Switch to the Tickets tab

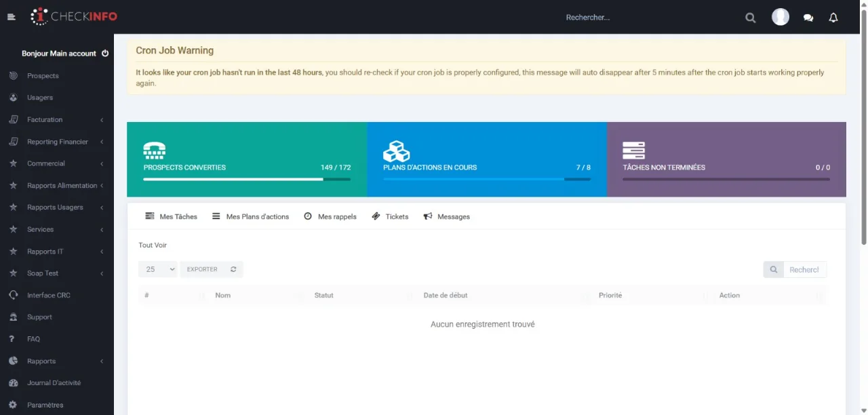coord(390,216)
